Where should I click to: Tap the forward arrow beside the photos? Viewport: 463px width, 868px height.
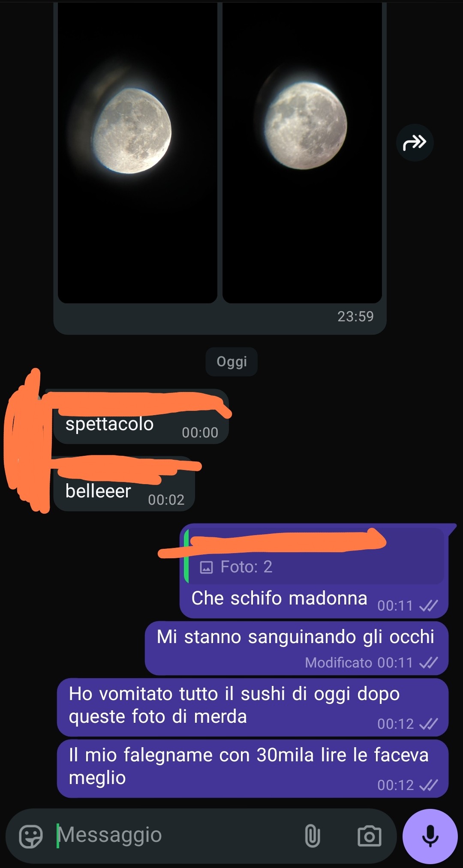click(x=415, y=143)
